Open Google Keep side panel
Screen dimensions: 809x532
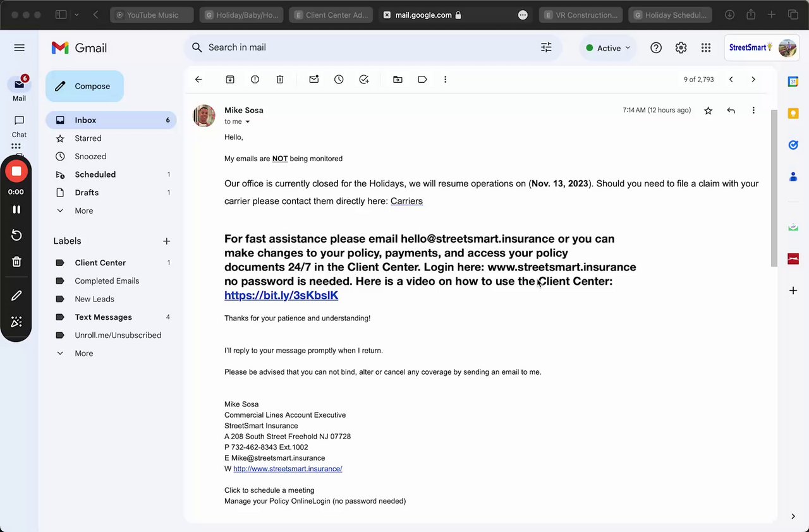pyautogui.click(x=793, y=113)
